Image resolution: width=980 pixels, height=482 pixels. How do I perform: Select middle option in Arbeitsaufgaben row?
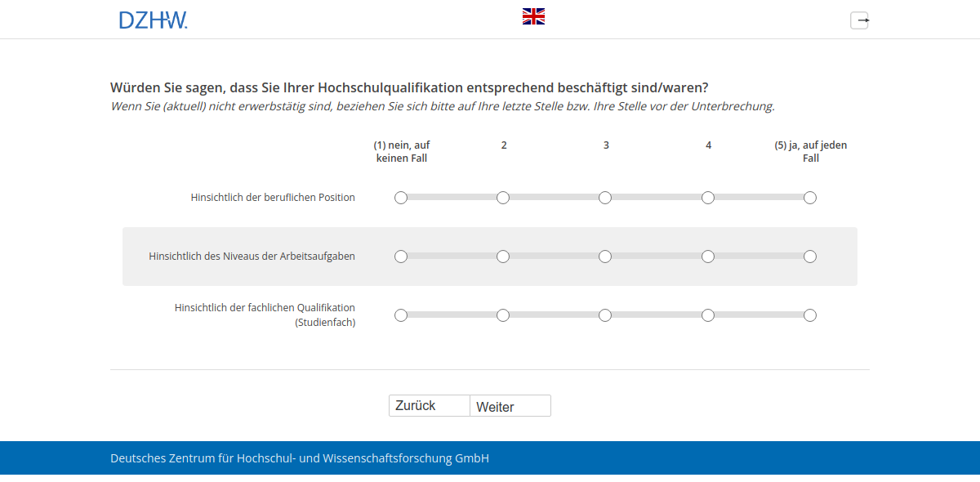pos(605,256)
